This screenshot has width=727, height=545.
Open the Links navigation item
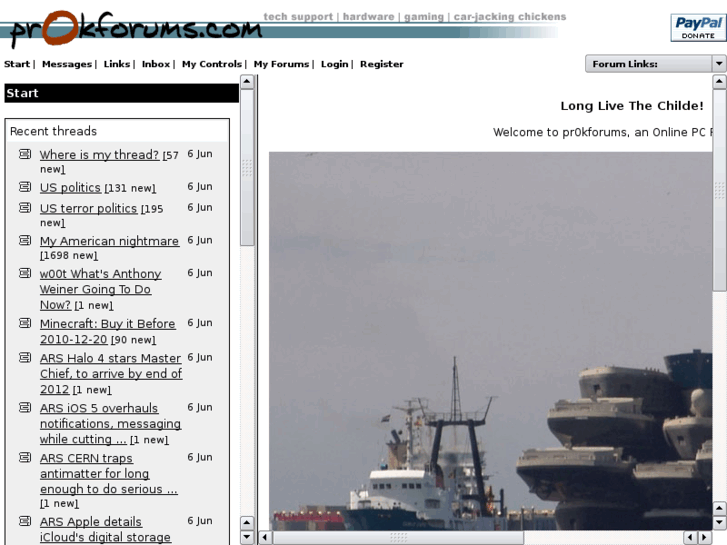point(117,64)
